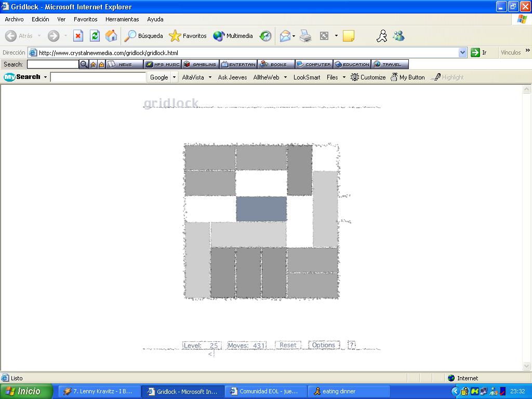Viewport: 532px width, 399px height.
Task: Click the MySearch logo
Action: click(22, 77)
